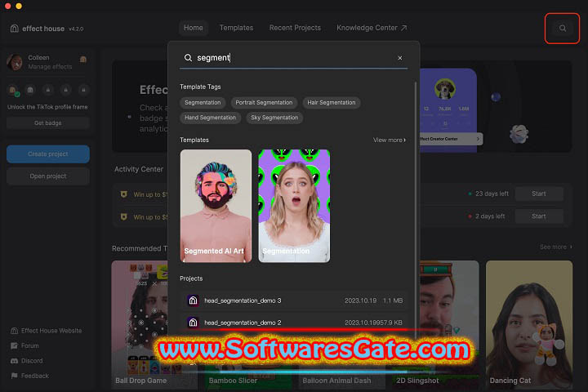
Task: Click the banner carousel dot indicator
Action: [129, 117]
